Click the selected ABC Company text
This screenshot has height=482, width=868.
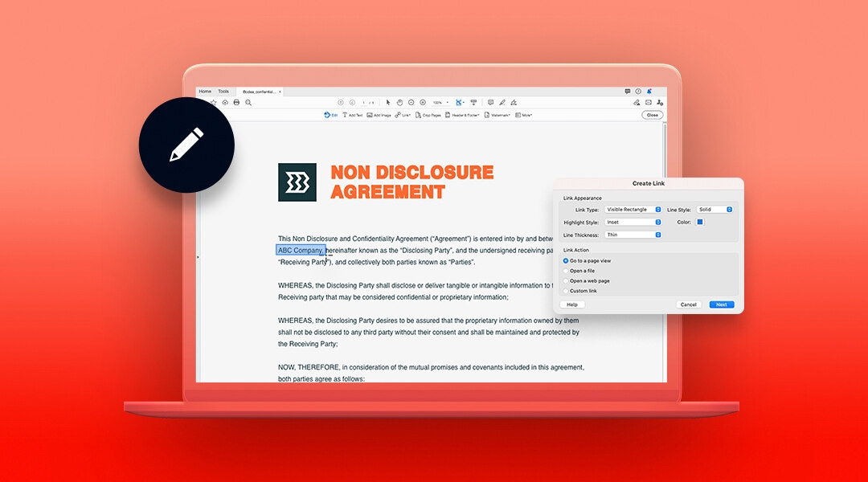point(301,250)
